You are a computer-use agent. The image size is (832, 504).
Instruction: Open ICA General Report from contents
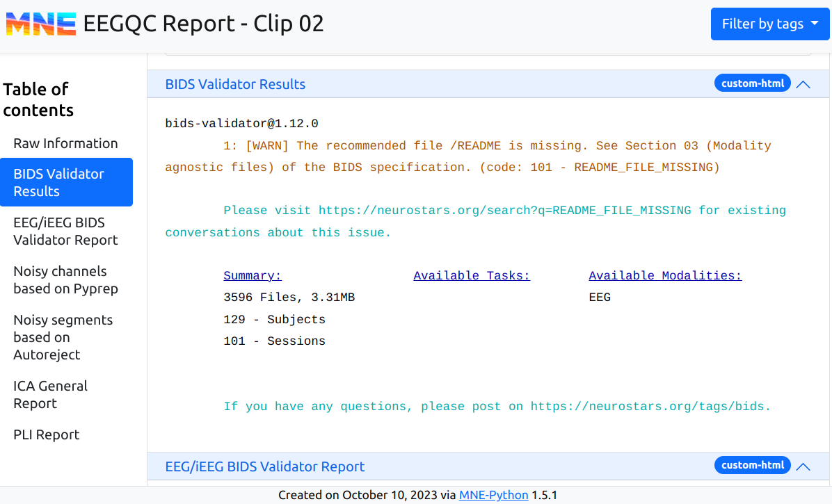coord(50,394)
